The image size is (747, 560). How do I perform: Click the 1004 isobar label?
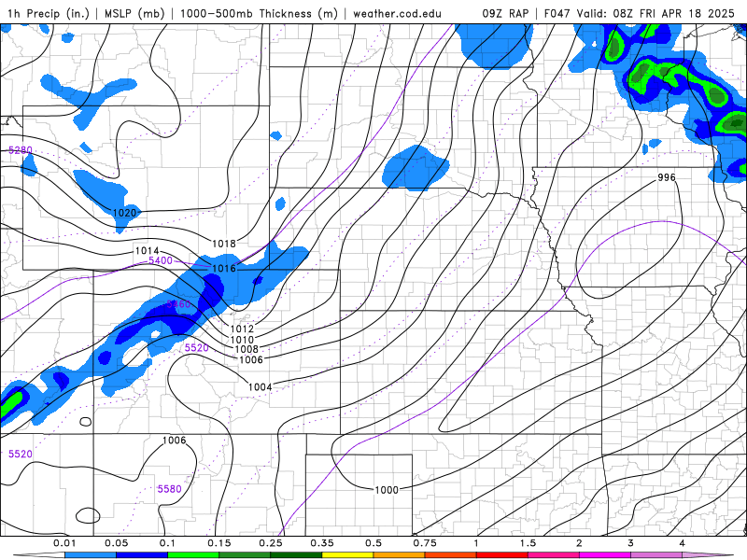(261, 387)
